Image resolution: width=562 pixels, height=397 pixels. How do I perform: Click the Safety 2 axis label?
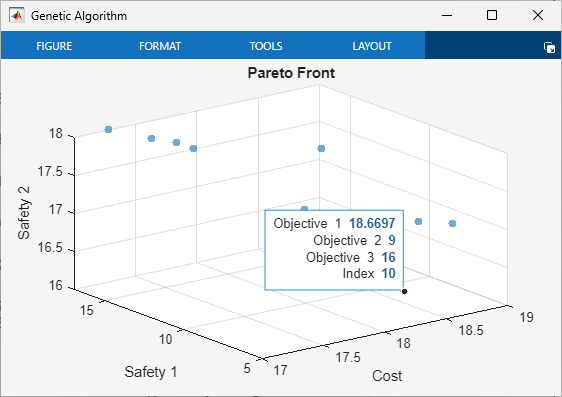24,213
